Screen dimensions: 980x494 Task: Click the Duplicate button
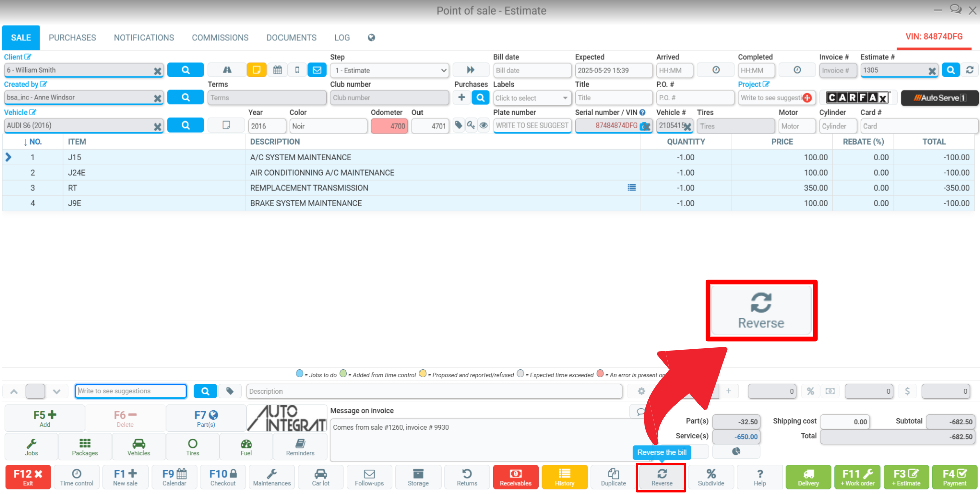click(613, 477)
